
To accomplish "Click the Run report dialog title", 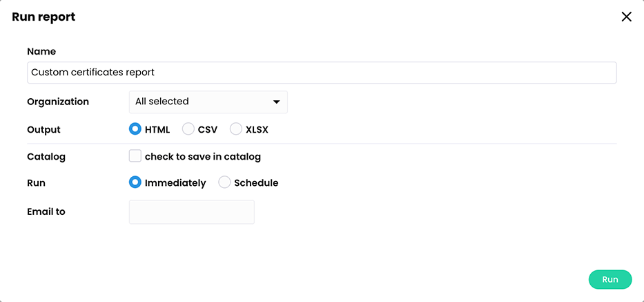I will pos(43,17).
